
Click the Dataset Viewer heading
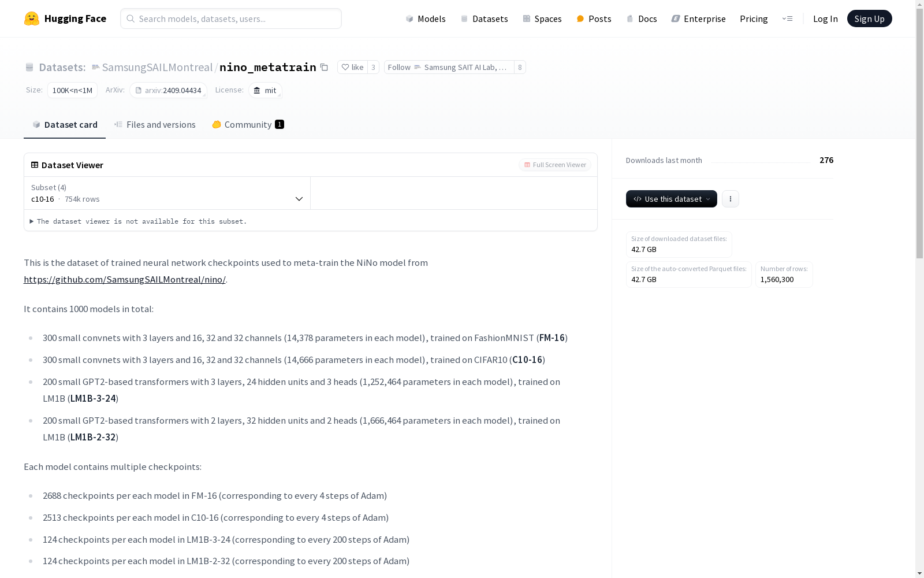point(72,165)
